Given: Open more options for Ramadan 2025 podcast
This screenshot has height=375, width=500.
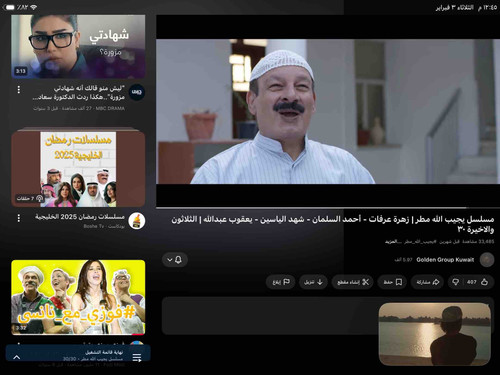Looking at the screenshot, I should pos(19,218).
